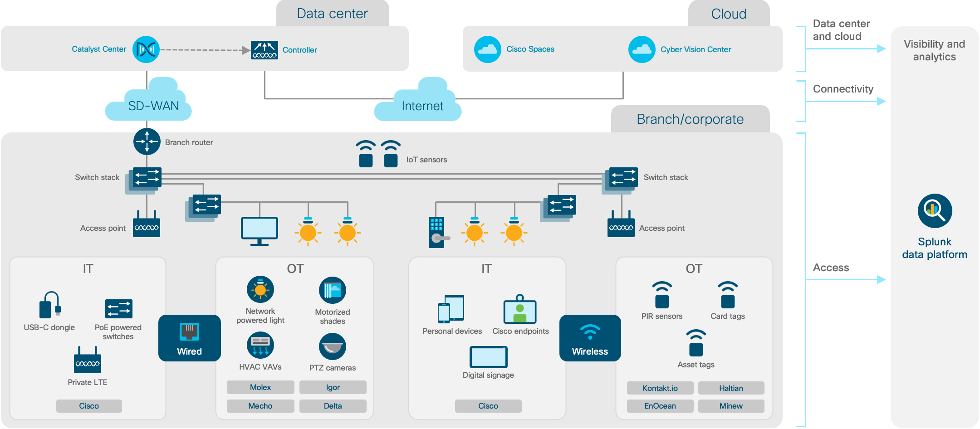Click the right Access point icon

click(621, 224)
